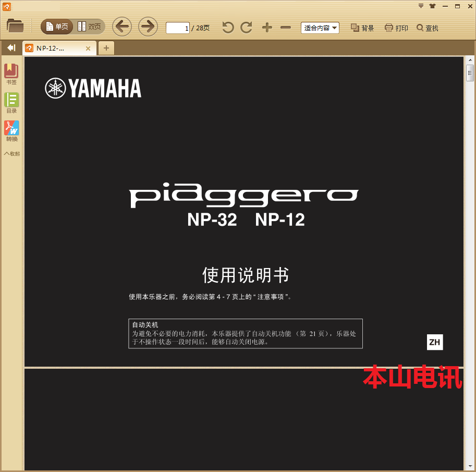Click the app logo in title bar
The width and height of the screenshot is (476, 472).
coord(7,6)
